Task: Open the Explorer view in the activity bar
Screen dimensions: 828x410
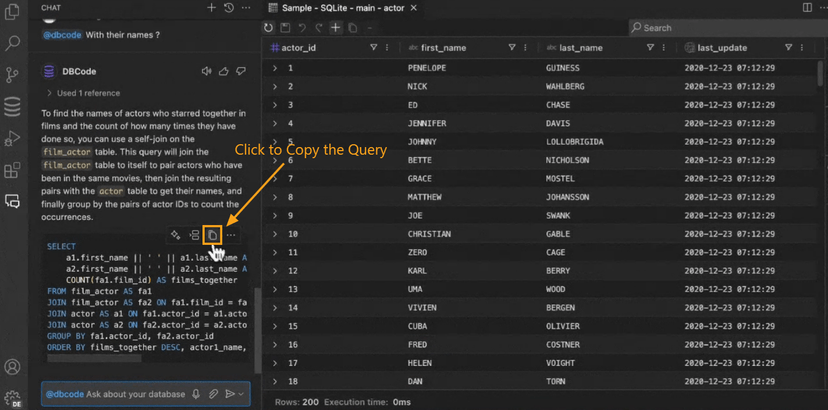Action: pyautogui.click(x=12, y=12)
